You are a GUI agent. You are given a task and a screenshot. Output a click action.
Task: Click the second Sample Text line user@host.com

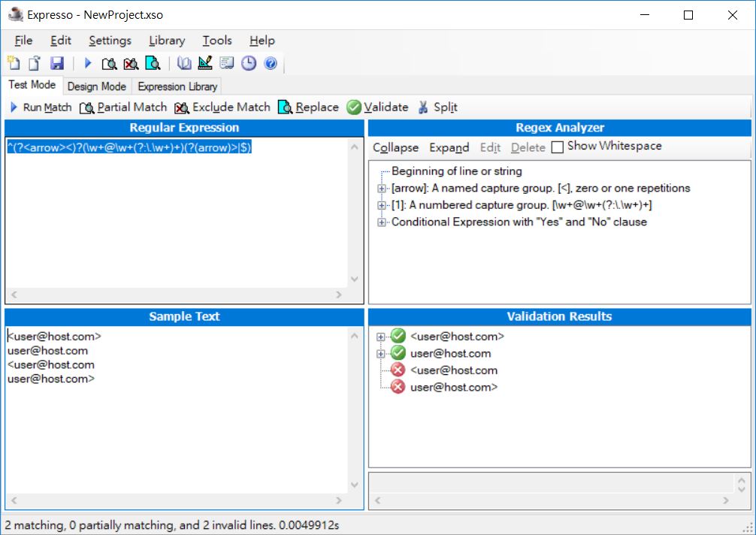tap(48, 350)
